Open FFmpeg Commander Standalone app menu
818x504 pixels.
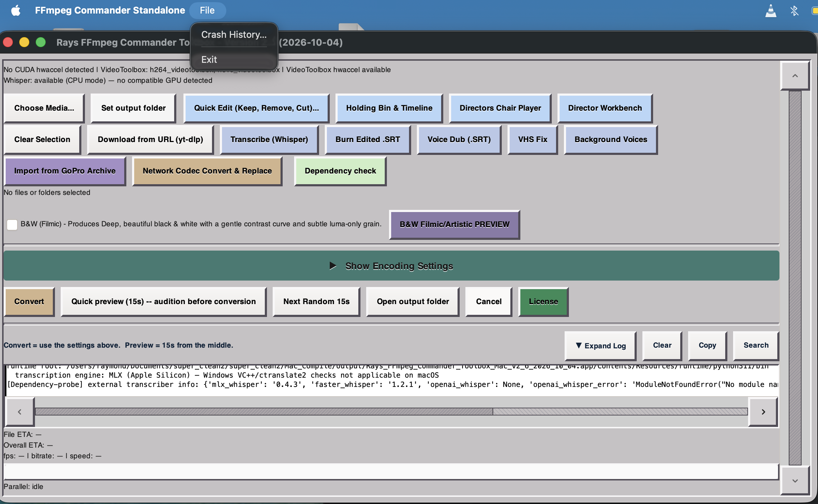110,10
